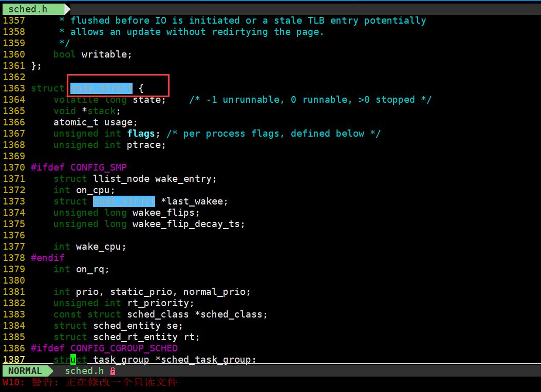Click the wake_cpu variable on line 1377
Image resolution: width=541 pixels, height=392 pixels.
click(100, 246)
